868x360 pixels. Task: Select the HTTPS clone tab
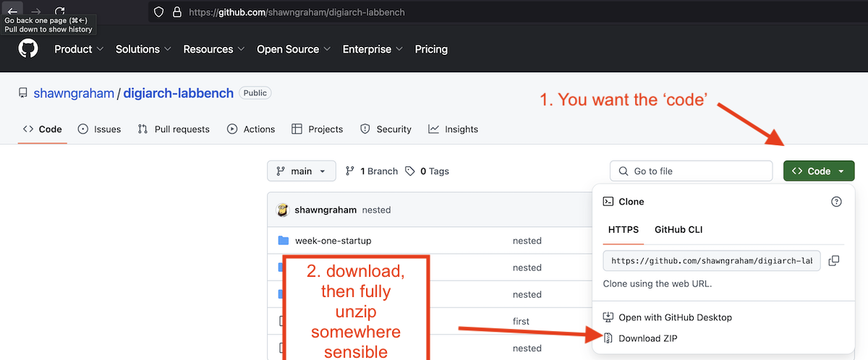point(624,230)
